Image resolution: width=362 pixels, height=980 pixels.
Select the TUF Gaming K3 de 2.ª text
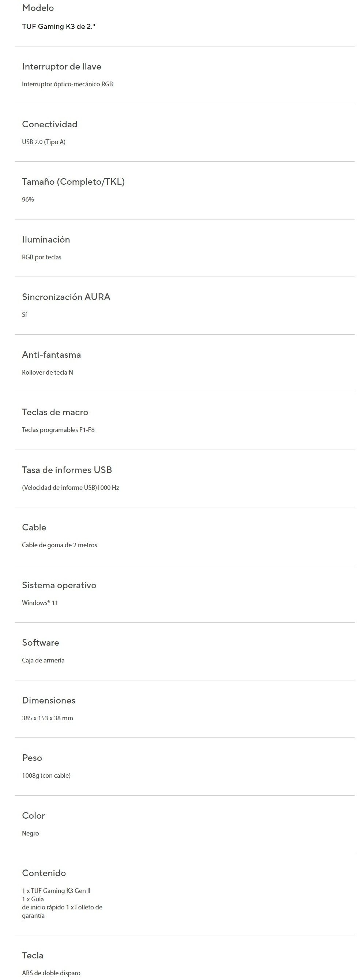(x=58, y=26)
